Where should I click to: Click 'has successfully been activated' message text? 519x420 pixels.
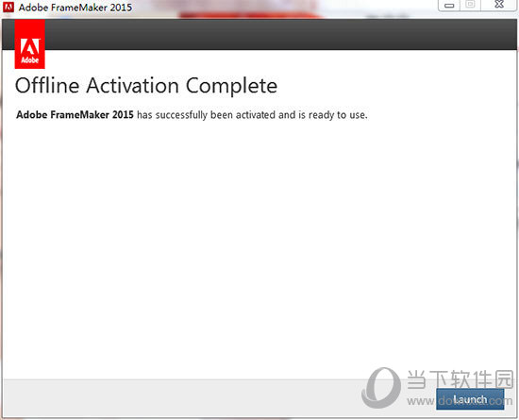[252, 115]
